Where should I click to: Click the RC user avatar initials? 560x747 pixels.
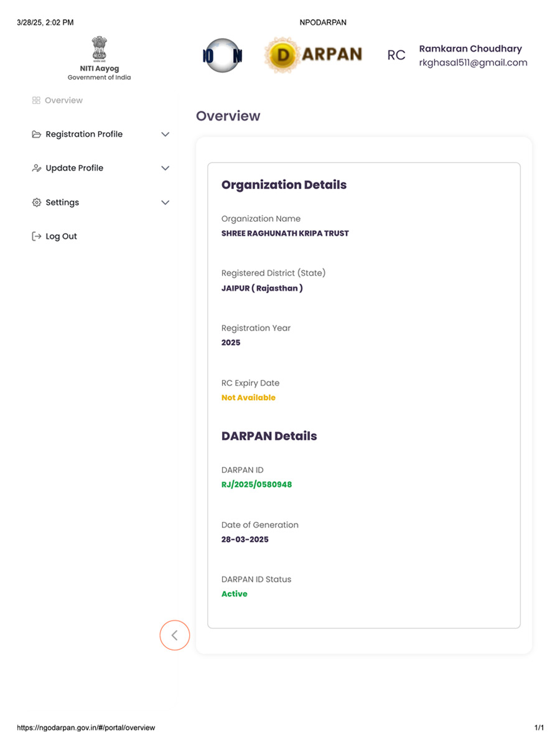click(396, 55)
